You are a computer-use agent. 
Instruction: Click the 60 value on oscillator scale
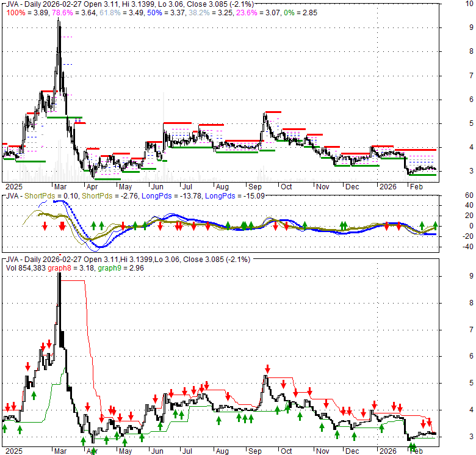pyautogui.click(x=469, y=195)
